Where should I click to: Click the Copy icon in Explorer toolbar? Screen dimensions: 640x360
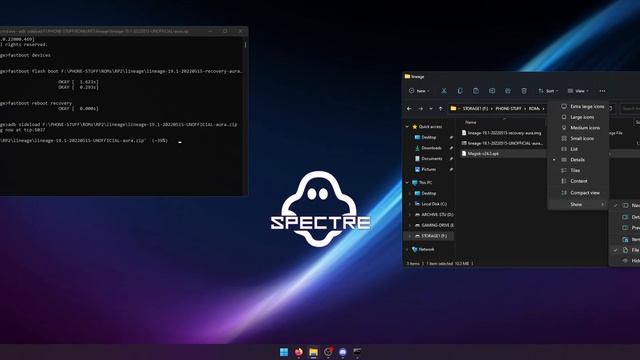click(x=460, y=91)
